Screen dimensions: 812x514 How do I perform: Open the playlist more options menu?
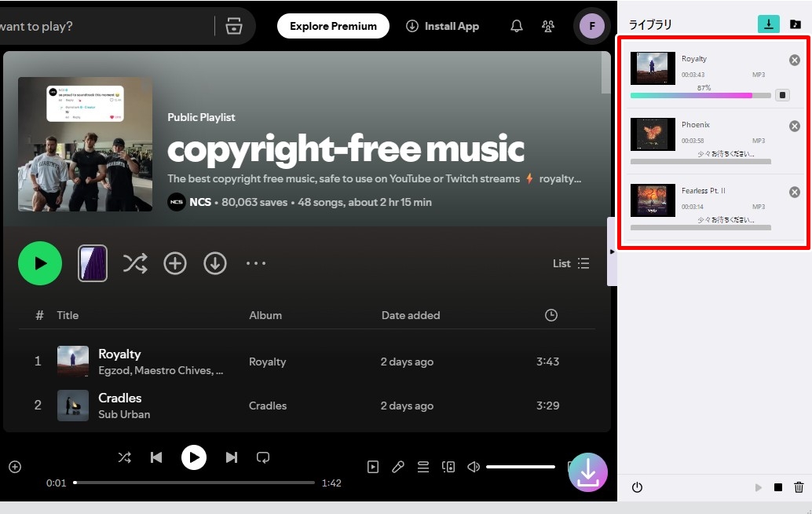[x=256, y=264]
